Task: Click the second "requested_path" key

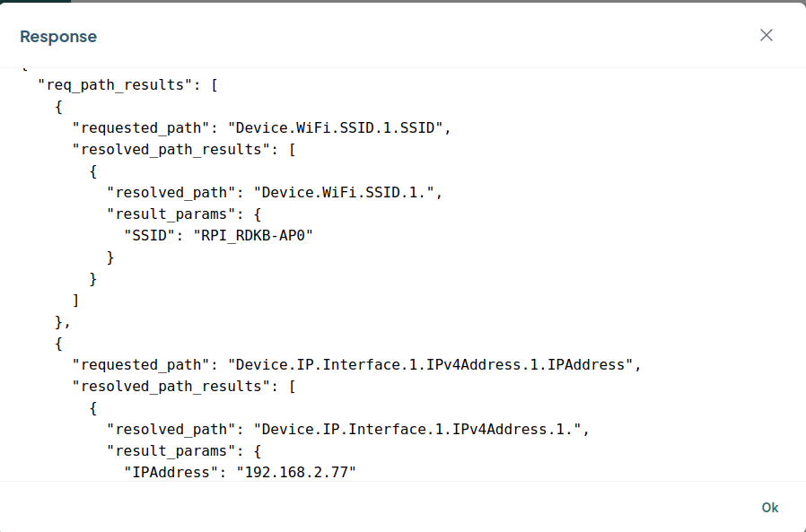Action: [141, 365]
